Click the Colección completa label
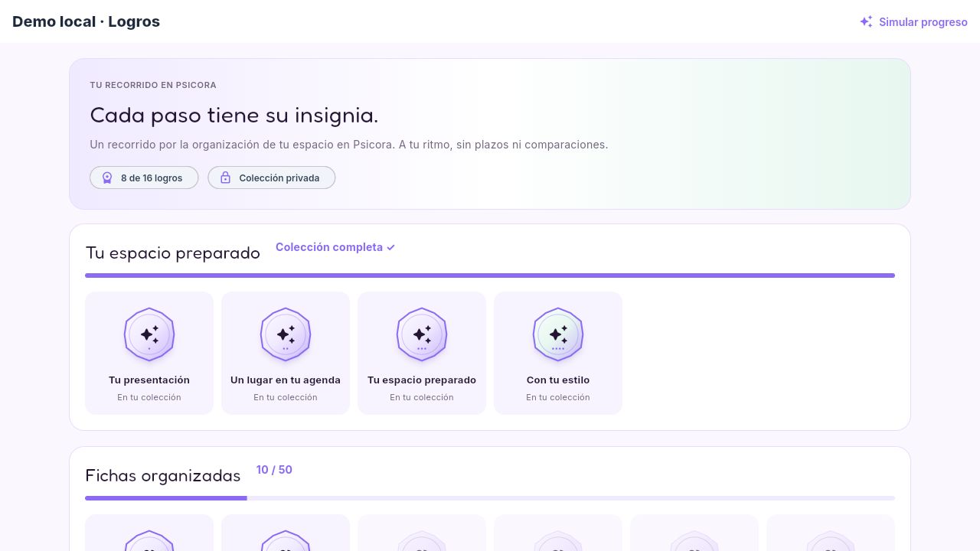Screen dimensions: 980x551 (x=335, y=247)
